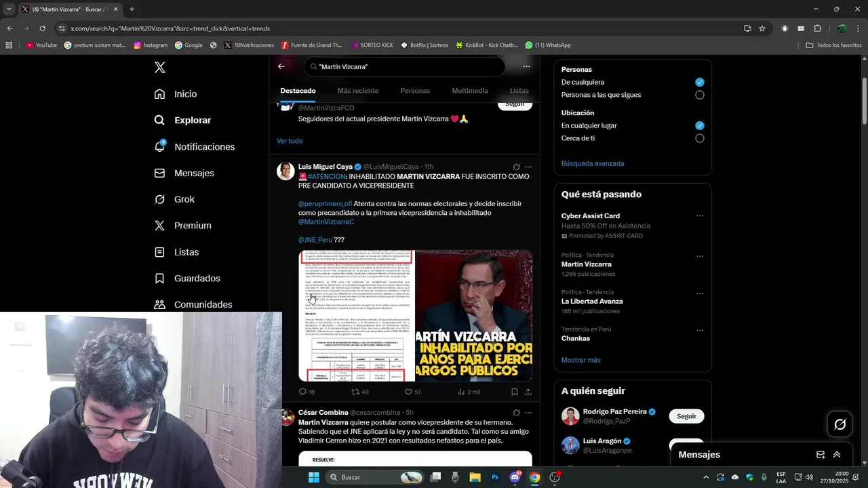Viewport: 868px width, 488px height.
Task: Open more options on Luis Miguel Caya post
Action: pyautogui.click(x=528, y=167)
